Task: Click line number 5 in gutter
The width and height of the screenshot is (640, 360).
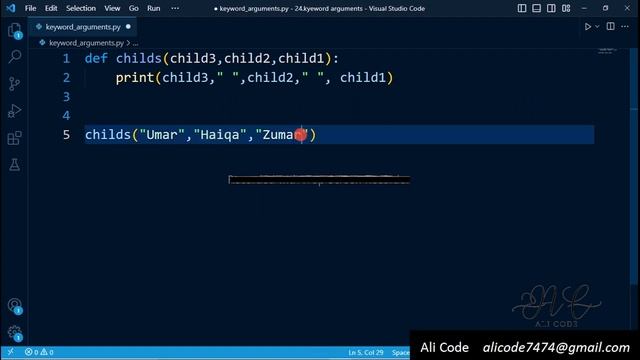Action: click(66, 135)
